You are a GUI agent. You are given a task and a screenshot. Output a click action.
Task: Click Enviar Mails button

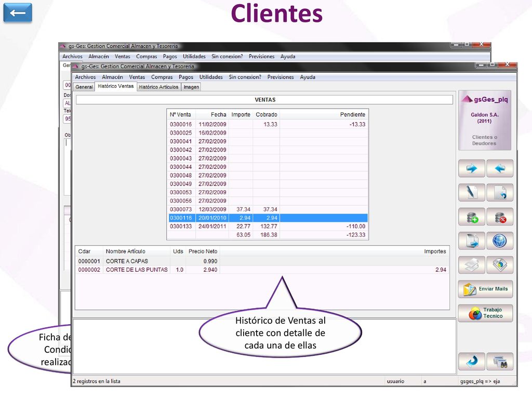pyautogui.click(x=486, y=289)
